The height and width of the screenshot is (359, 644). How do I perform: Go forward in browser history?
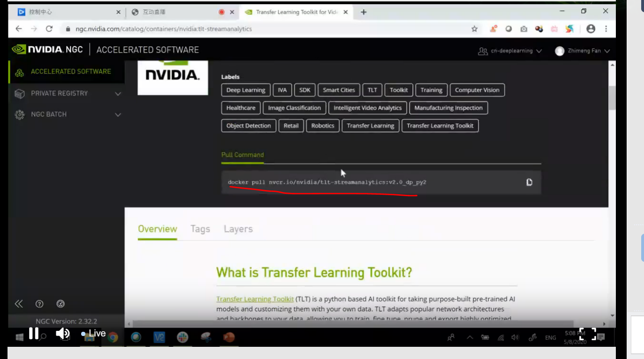point(34,29)
